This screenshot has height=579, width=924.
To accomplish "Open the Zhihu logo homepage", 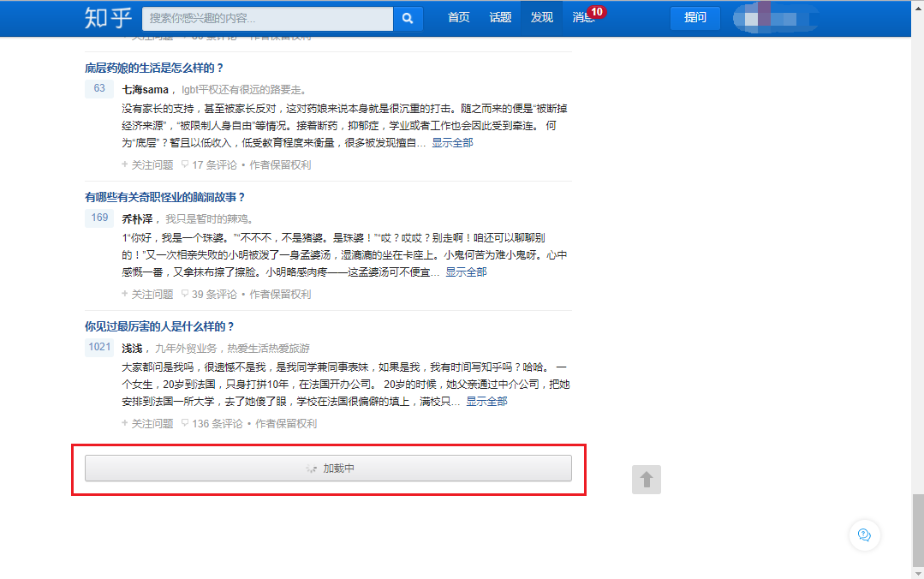I will pyautogui.click(x=108, y=18).
